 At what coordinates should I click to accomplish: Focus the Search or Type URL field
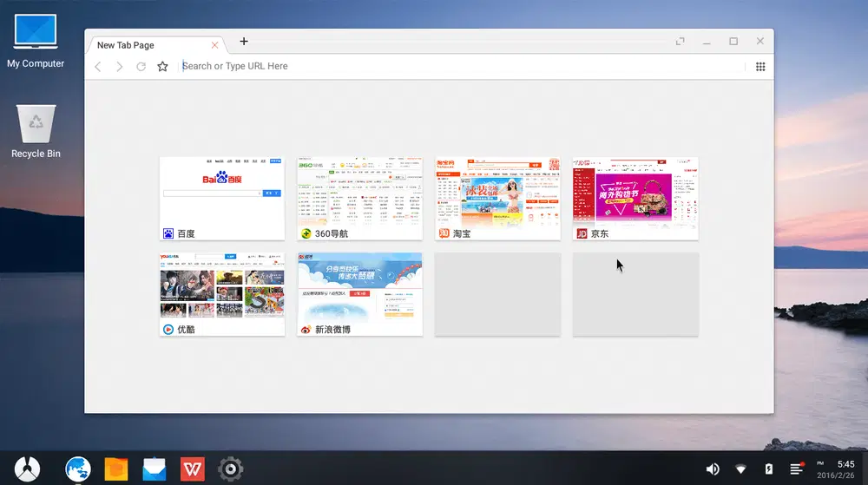(463, 66)
